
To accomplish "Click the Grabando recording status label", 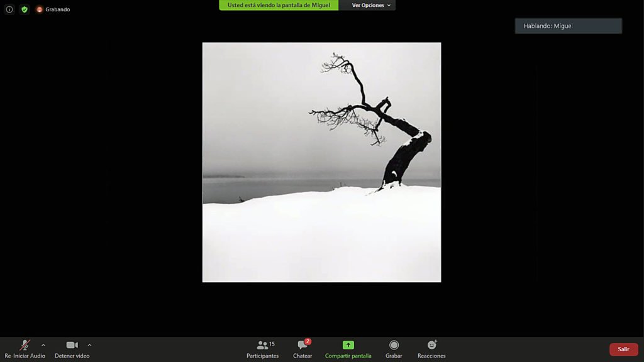I will pos(58,9).
